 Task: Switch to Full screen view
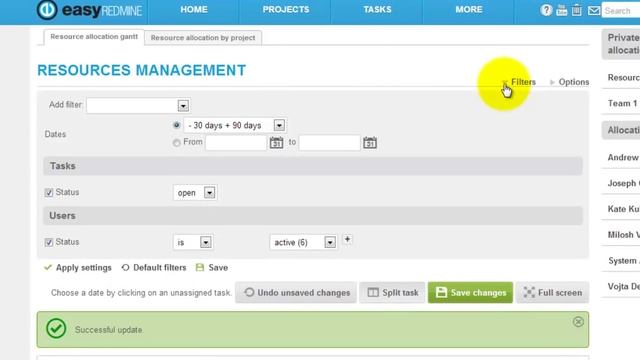[x=553, y=293]
